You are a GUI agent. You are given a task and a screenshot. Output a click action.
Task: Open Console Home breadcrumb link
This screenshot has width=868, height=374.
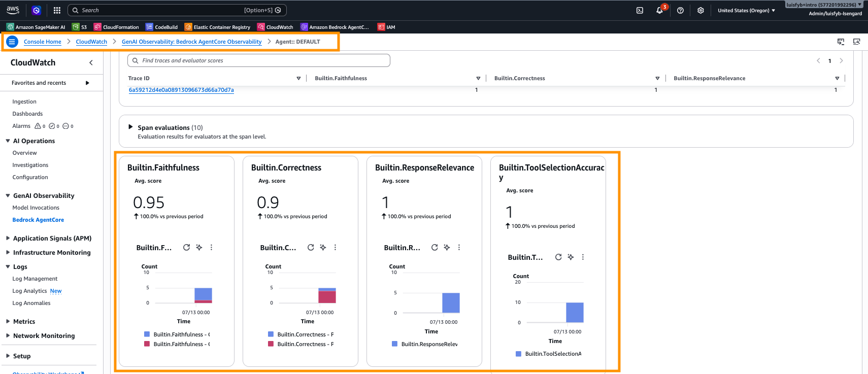43,42
